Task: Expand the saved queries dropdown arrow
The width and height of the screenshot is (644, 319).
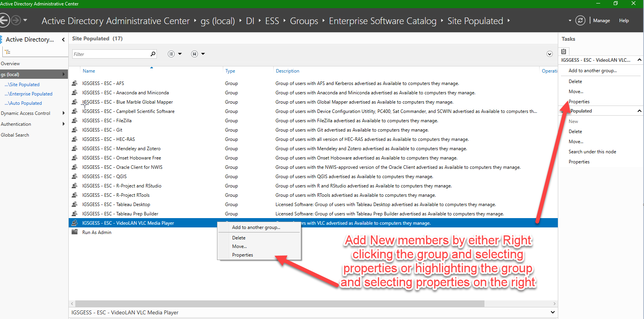Action: [x=203, y=54]
